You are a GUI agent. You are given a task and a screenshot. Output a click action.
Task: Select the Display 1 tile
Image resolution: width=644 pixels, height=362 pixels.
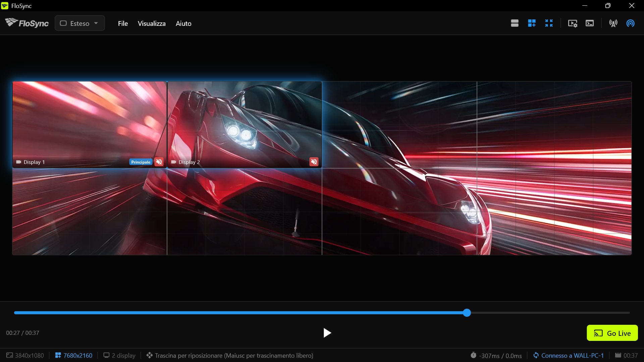click(x=90, y=124)
